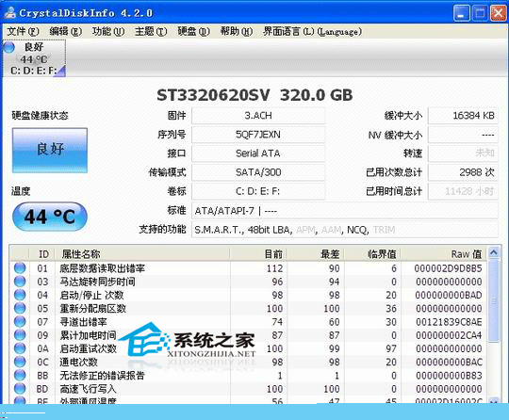Viewport: 509px width, 420px height.
Task: Minimize the CrystalDiskInfo window
Action: click(461, 13)
